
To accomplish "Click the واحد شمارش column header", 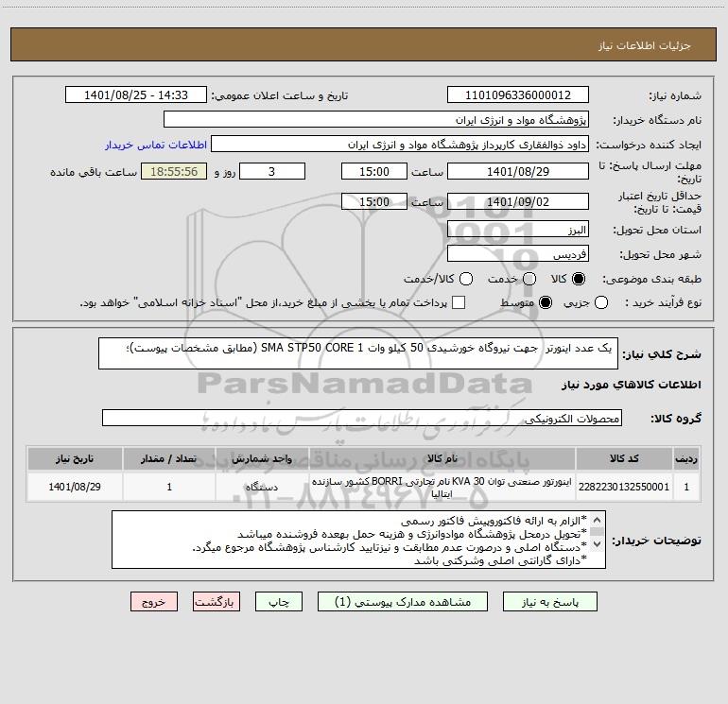I will [262, 459].
